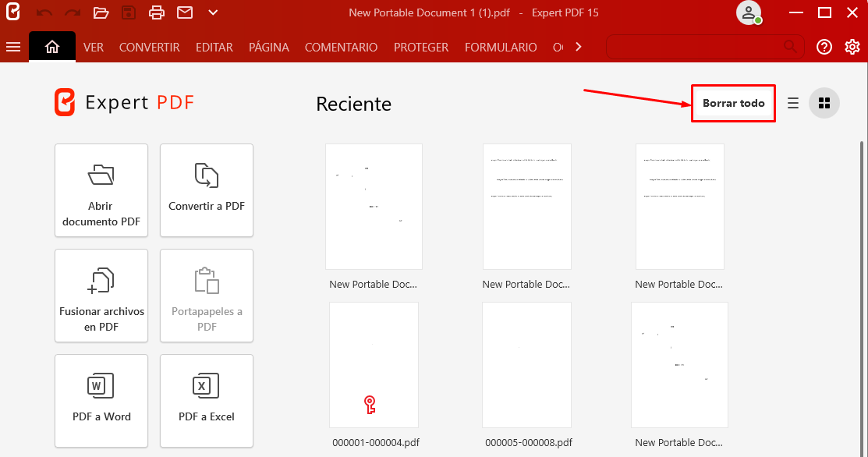
Task: Open second New Portable Doc thumbnail in top row
Action: pyautogui.click(x=527, y=207)
